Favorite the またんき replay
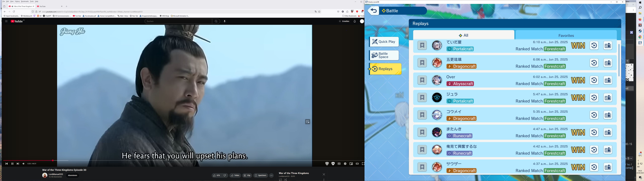The image size is (644, 181). pos(422,132)
